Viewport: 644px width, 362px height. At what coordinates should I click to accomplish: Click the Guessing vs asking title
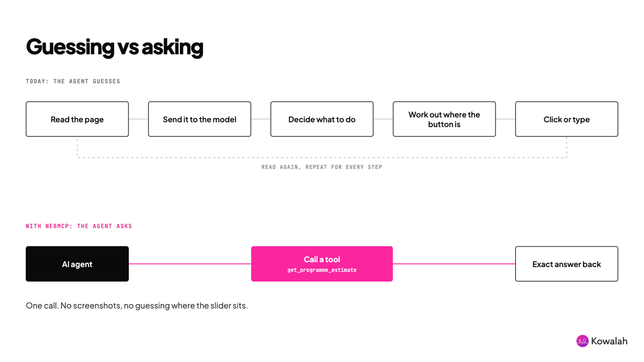coord(114,47)
